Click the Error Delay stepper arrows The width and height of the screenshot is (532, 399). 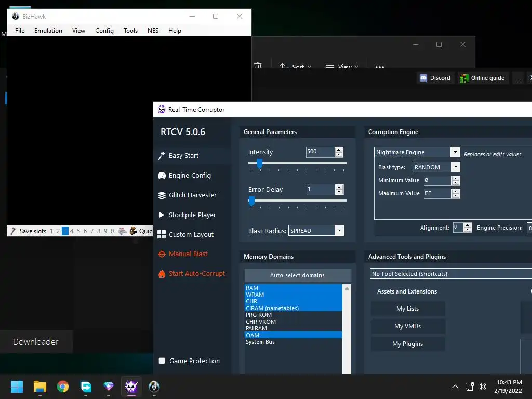pyautogui.click(x=339, y=189)
